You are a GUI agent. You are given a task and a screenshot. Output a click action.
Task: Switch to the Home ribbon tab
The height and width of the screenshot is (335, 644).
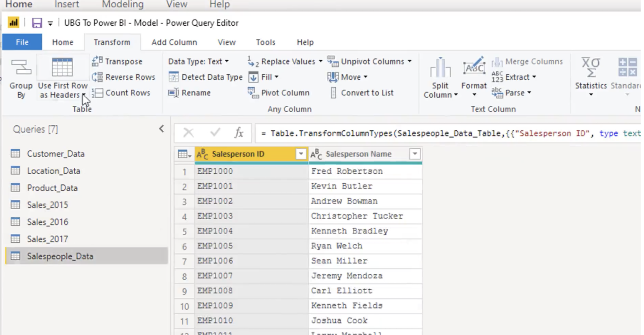click(x=62, y=42)
